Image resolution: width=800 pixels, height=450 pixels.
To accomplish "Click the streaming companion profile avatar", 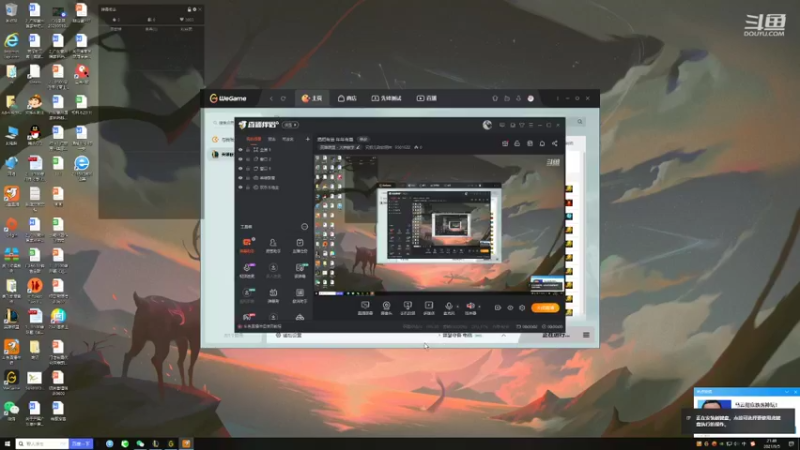I will (487, 125).
